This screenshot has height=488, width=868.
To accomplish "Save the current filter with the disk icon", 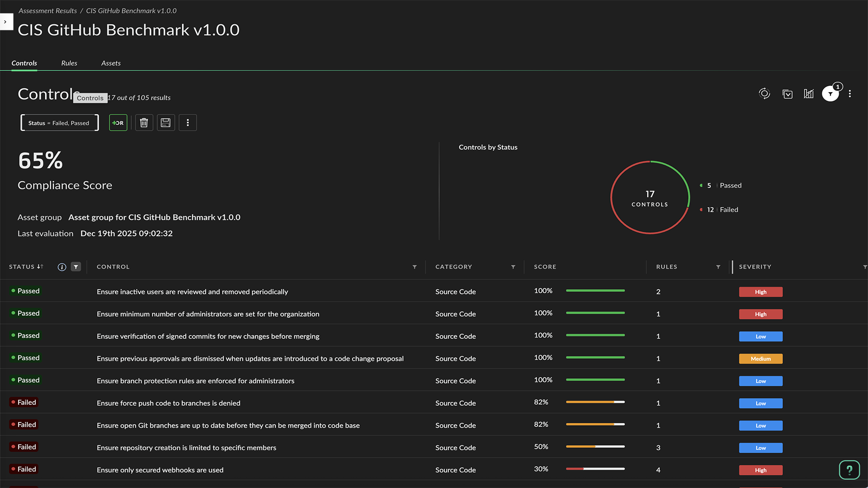I will (165, 123).
